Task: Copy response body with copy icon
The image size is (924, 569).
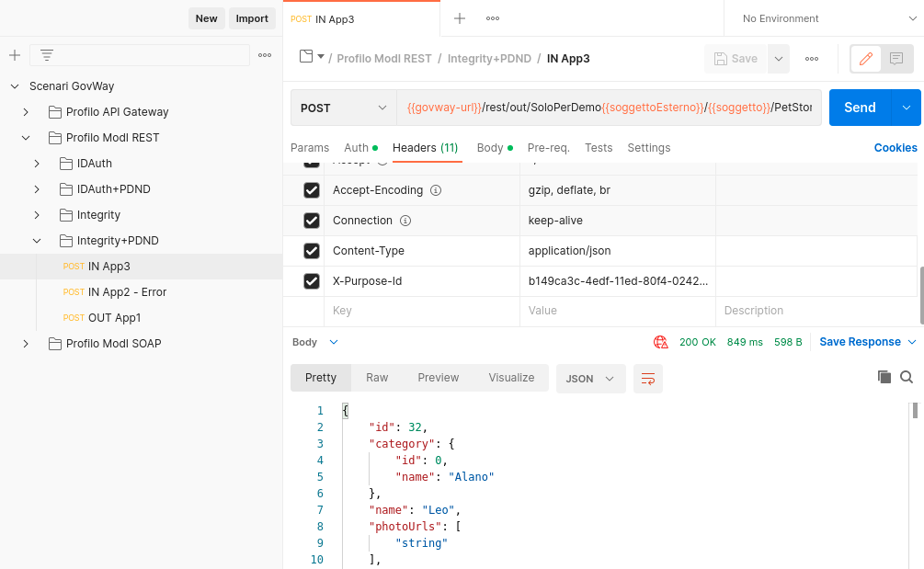Action: (x=884, y=377)
